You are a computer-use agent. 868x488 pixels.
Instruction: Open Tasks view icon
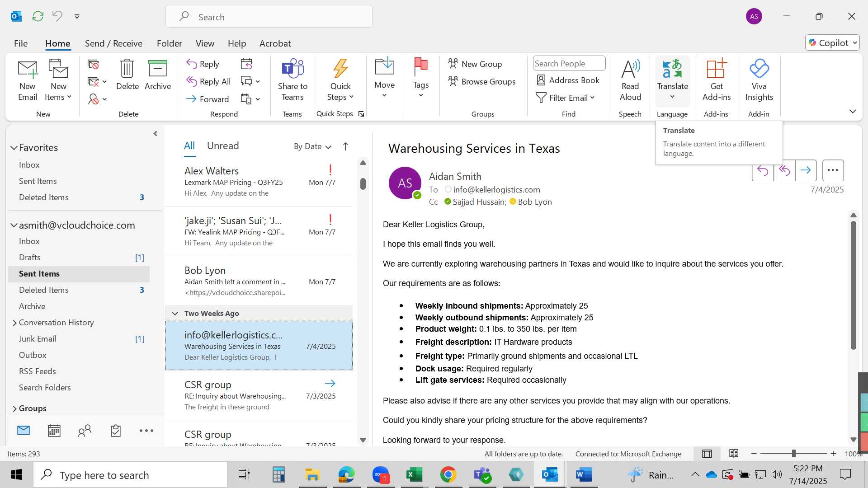[x=116, y=431]
